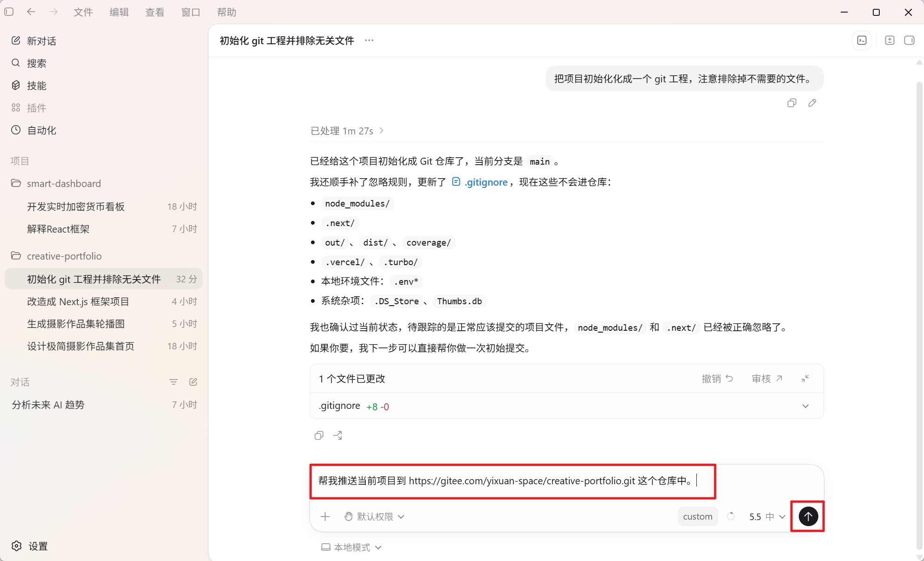The width and height of the screenshot is (924, 561).
Task: Copy the user message
Action: pyautogui.click(x=792, y=103)
